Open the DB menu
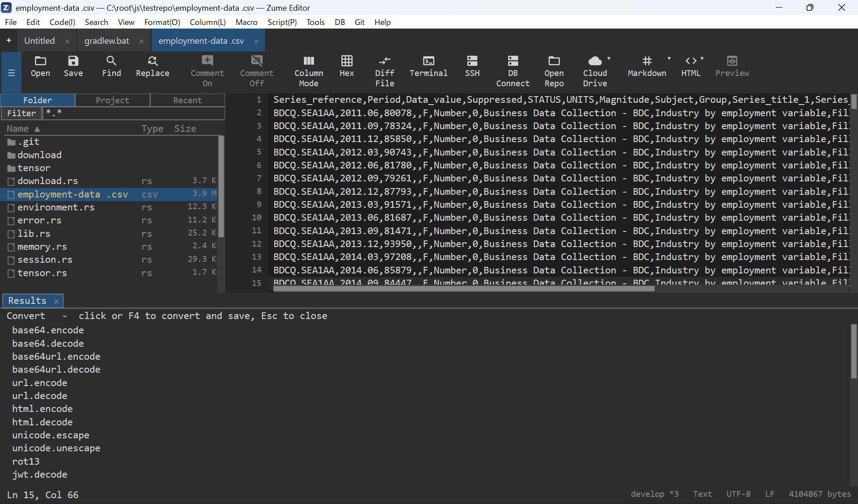This screenshot has width=858, height=504. [x=340, y=22]
